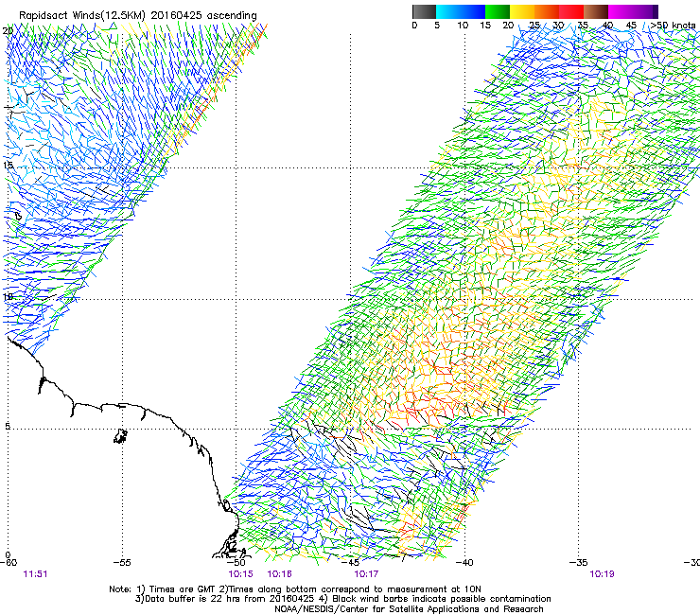Click the '15' latitude label on left axis
700x615 pixels.
pyautogui.click(x=8, y=166)
